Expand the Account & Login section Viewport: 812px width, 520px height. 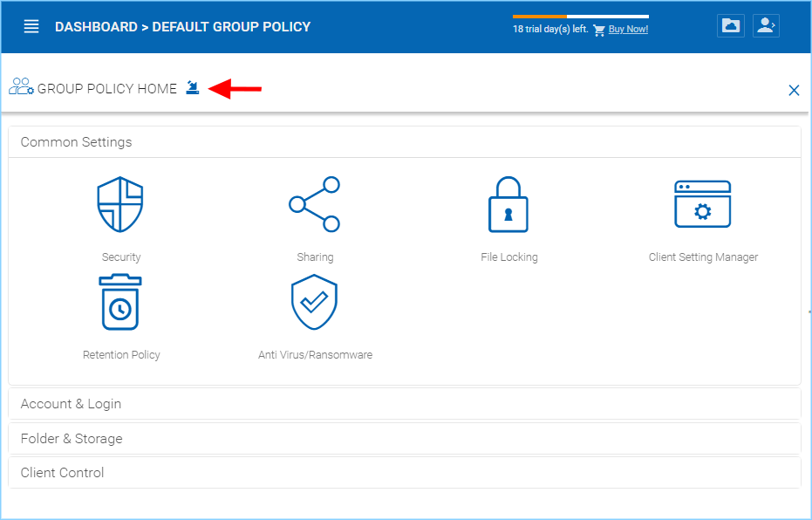(405, 404)
